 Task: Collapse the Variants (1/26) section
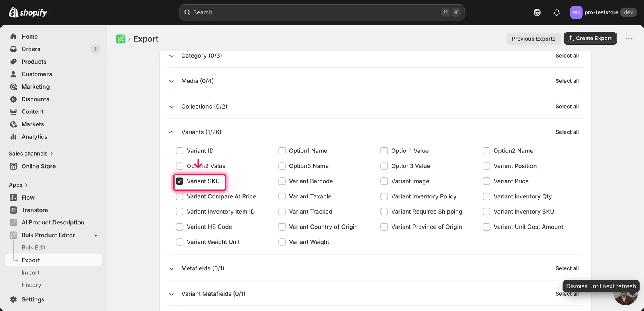click(171, 132)
